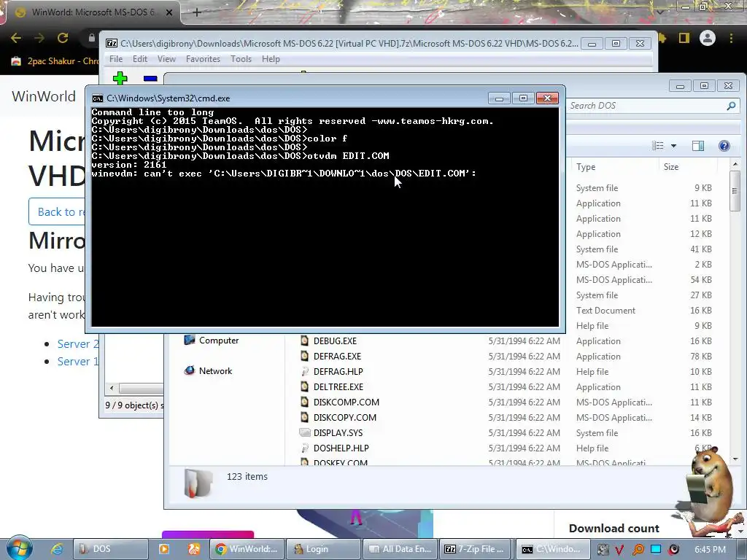Open the media player taskbar icon
This screenshot has height=560, width=747.
pos(164,549)
